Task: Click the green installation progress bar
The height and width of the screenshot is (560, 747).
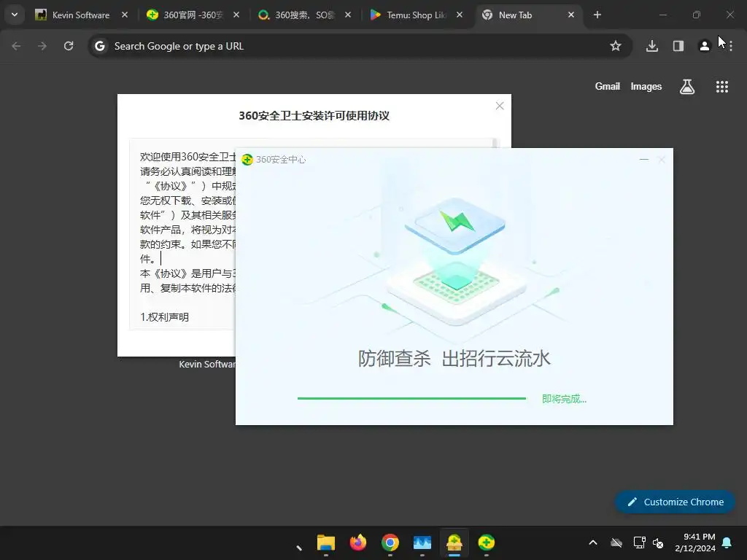Action: pos(411,398)
